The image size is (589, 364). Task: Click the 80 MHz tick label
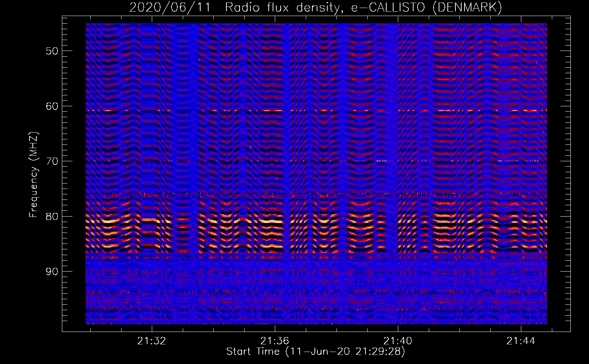tap(52, 217)
